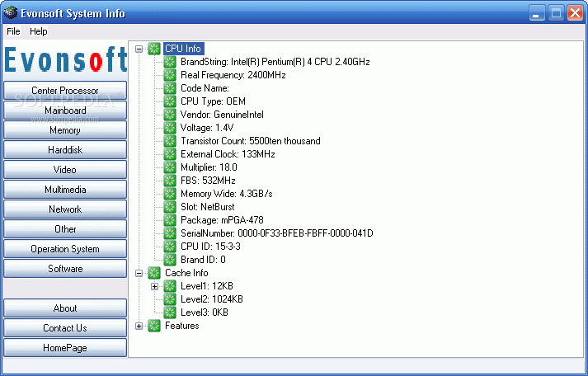588x376 pixels.
Task: Click the icon beside CPU Type: OEM
Action: click(170, 101)
